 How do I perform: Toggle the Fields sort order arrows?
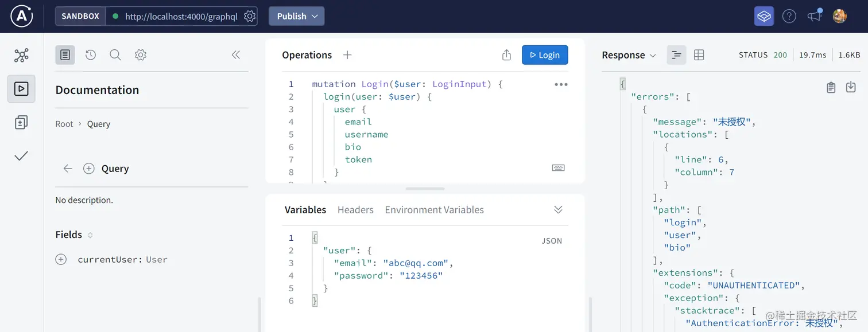pyautogui.click(x=90, y=235)
